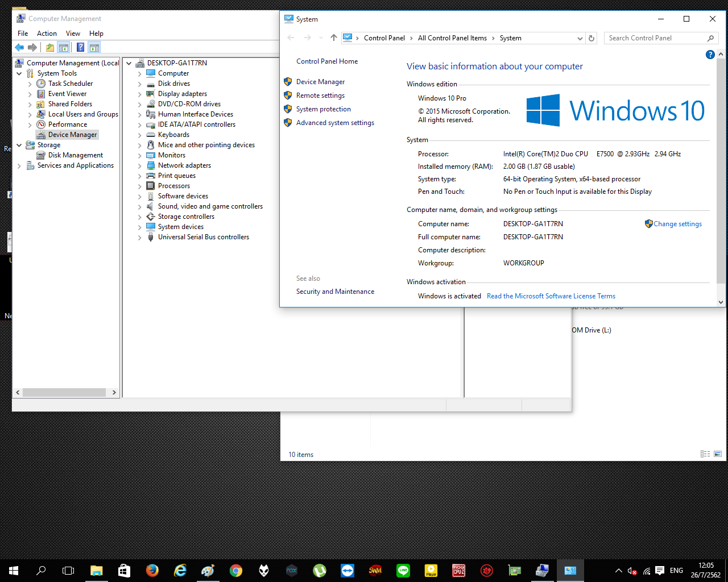Expand the Disk drives category
This screenshot has height=582, width=728.
click(140, 84)
